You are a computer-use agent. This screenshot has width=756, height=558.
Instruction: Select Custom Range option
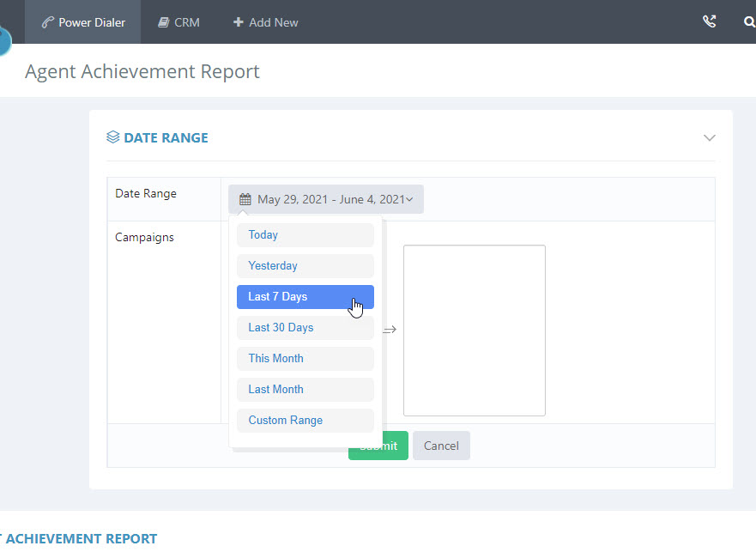click(305, 420)
